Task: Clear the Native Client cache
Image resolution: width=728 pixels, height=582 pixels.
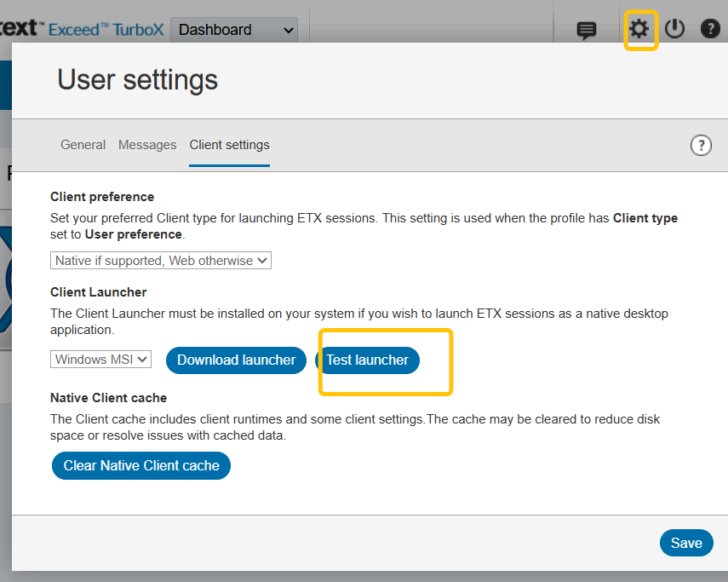Action: (141, 465)
